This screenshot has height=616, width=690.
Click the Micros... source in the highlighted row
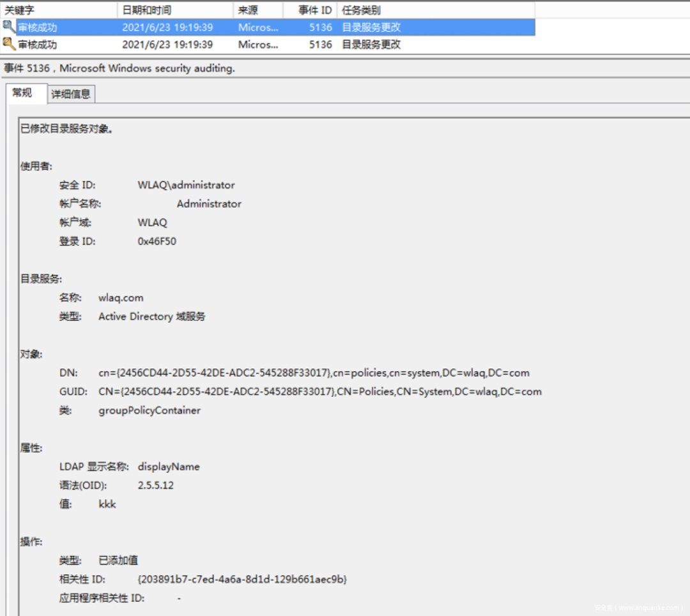click(258, 27)
